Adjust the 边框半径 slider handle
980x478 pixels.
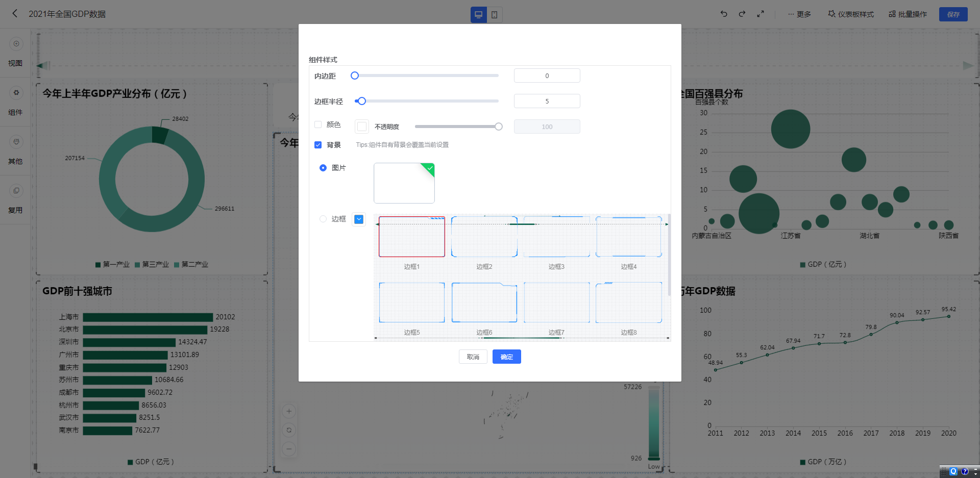pyautogui.click(x=362, y=101)
